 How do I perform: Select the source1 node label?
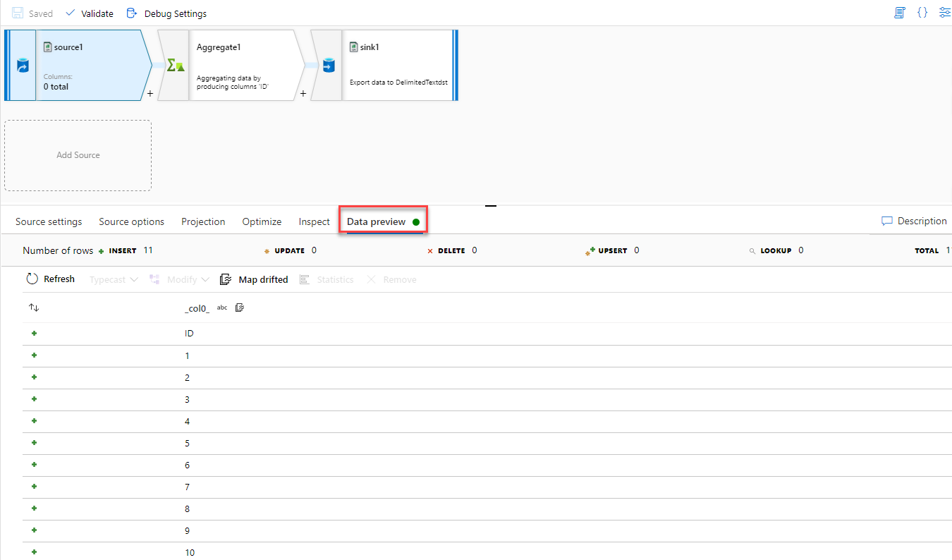69,47
